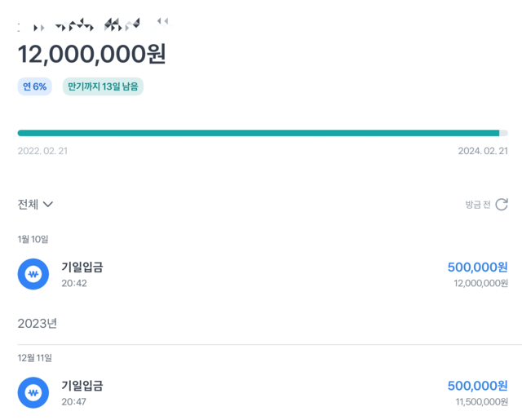This screenshot has width=522, height=420.
Task: Click the teal maturity progress bar
Action: pos(258,133)
